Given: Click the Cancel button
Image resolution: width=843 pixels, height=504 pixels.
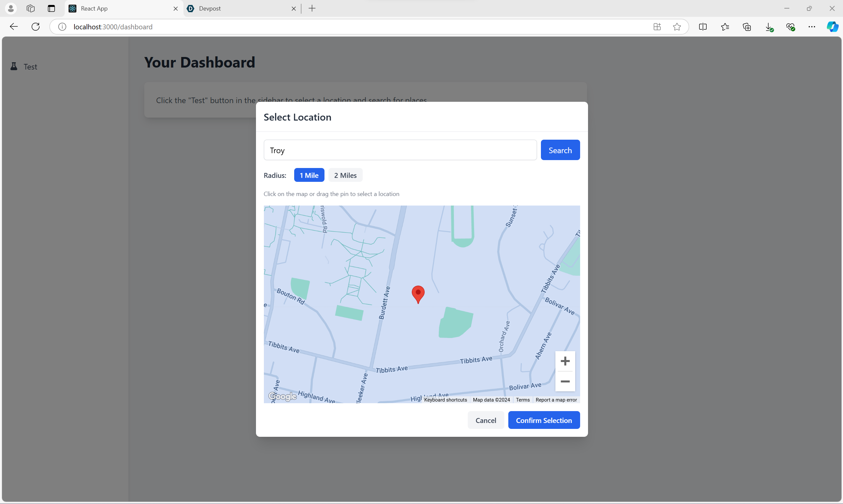Looking at the screenshot, I should tap(485, 420).
